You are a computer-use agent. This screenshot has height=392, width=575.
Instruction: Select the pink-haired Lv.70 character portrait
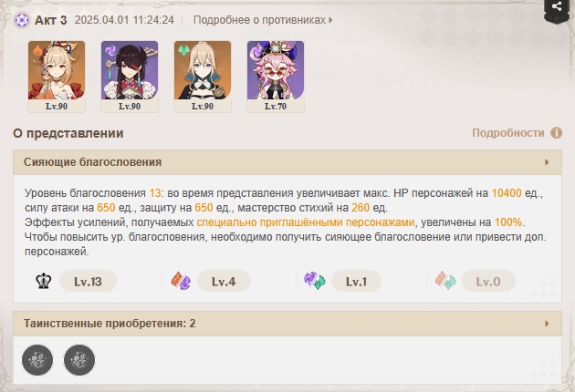point(276,76)
